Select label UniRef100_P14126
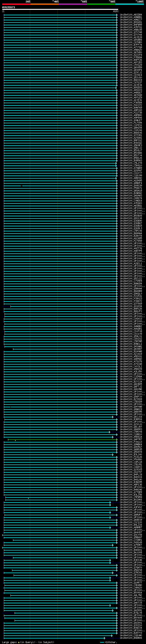146x644 pixels. pos(131,457)
